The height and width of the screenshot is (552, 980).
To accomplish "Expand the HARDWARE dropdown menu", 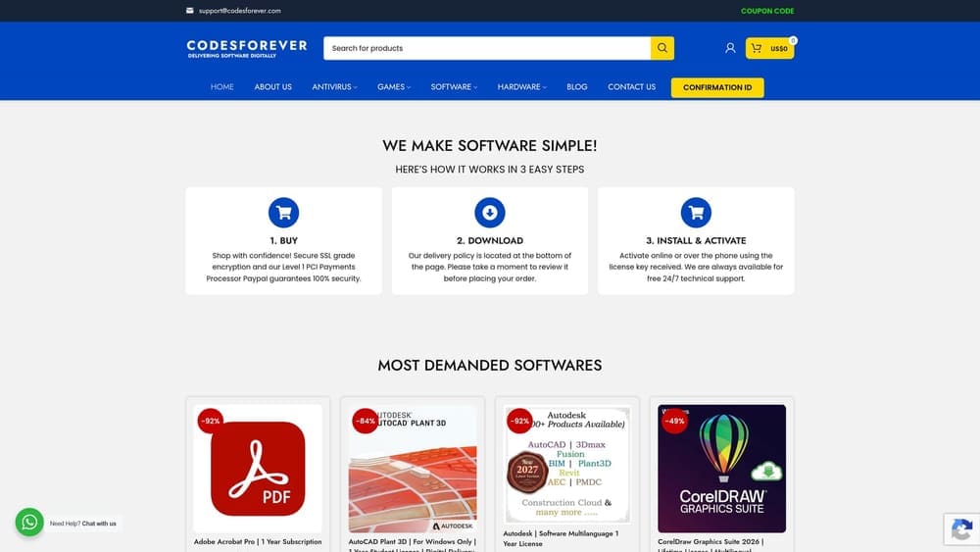I will coord(522,87).
